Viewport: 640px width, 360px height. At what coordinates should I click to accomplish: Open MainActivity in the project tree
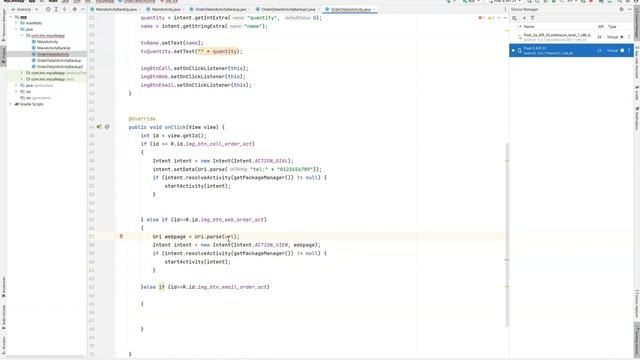tap(47, 42)
